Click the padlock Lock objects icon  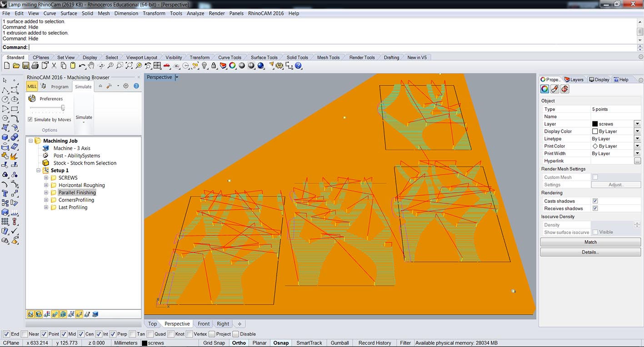tap(214, 66)
